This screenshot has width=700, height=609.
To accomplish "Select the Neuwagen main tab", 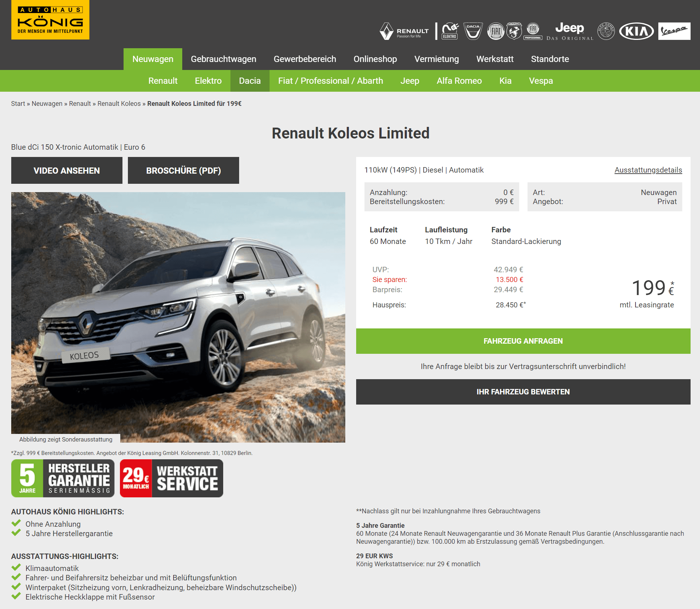I will pos(153,59).
